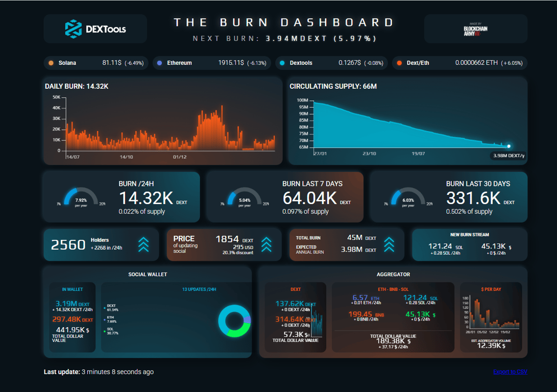Click the CIRCULATING SUPPLY: 66M heading

coord(333,86)
